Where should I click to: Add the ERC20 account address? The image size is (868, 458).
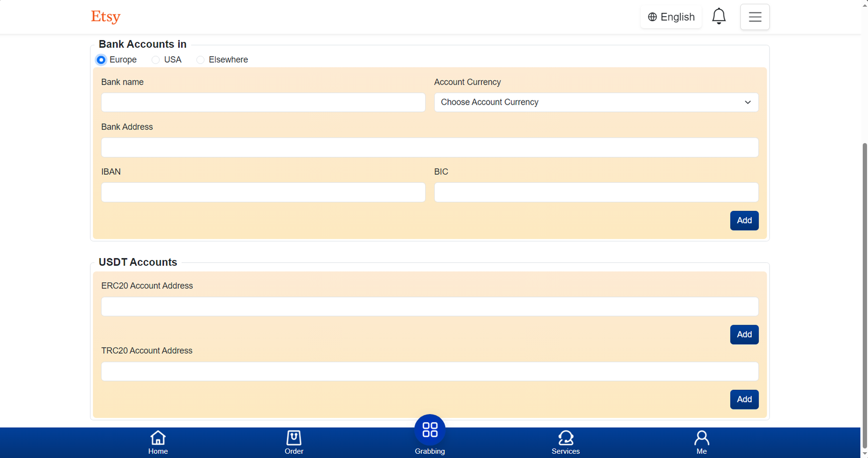[744, 335]
